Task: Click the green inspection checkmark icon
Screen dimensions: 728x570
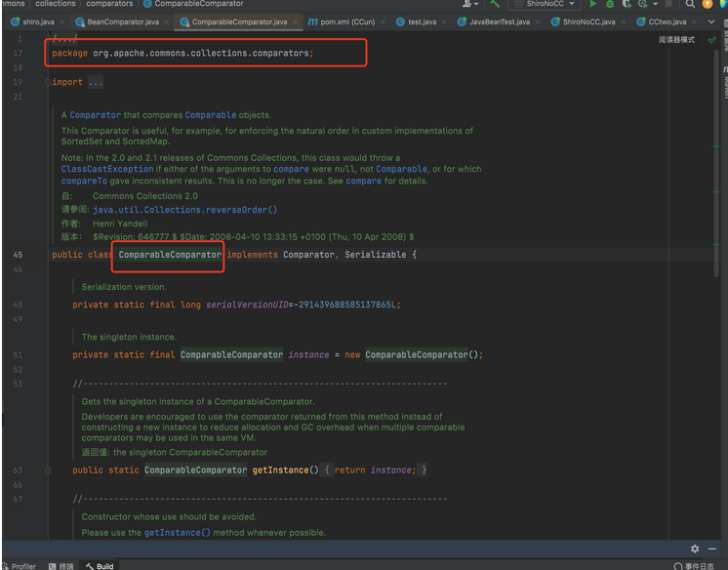Action: click(x=711, y=40)
